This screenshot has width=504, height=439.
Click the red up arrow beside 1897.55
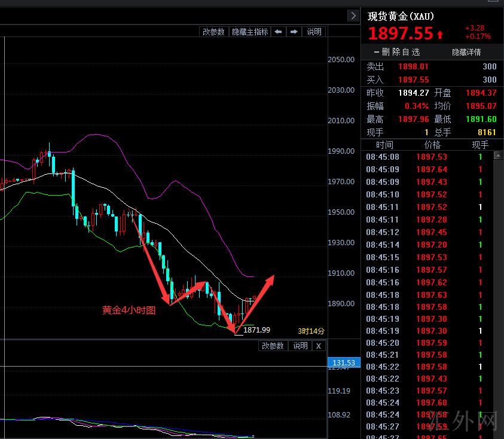coord(441,34)
